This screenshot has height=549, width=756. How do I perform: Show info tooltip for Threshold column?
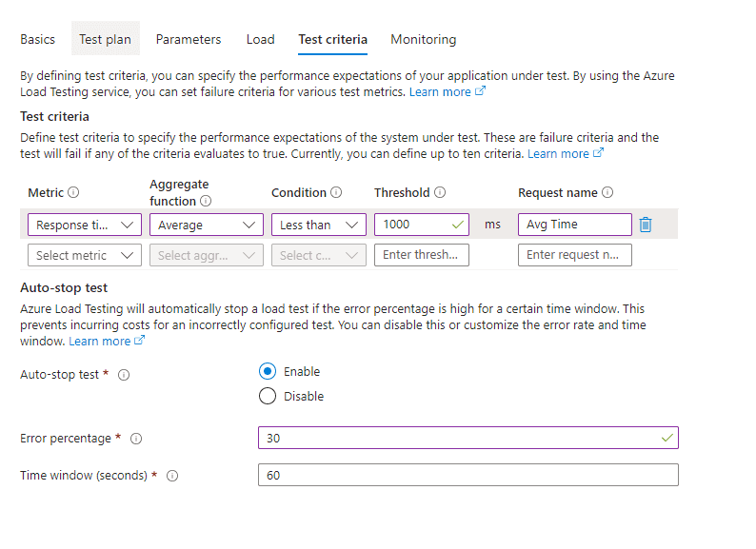point(440,192)
